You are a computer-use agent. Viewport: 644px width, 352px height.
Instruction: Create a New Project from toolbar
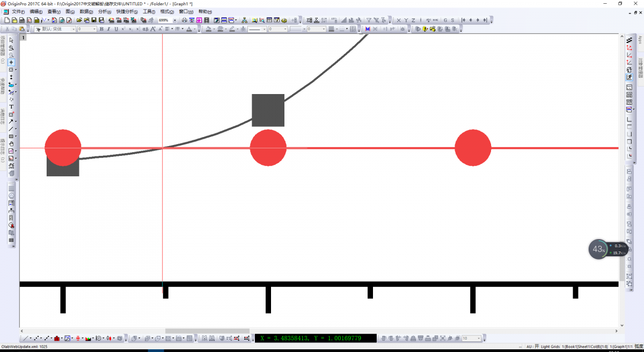tap(7, 20)
